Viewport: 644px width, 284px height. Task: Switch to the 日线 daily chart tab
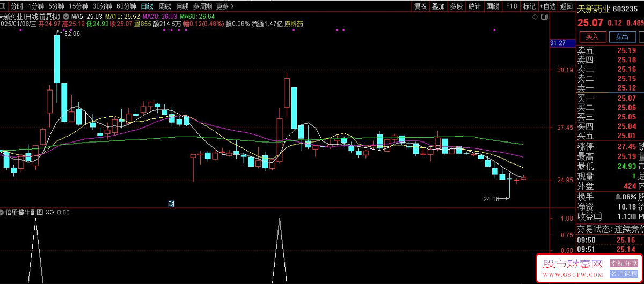[x=147, y=6]
